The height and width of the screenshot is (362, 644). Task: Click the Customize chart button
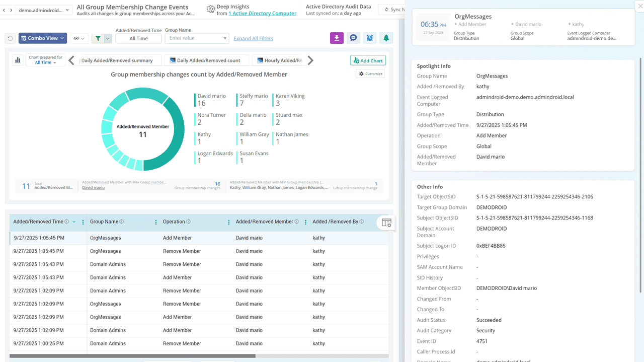pos(370,74)
